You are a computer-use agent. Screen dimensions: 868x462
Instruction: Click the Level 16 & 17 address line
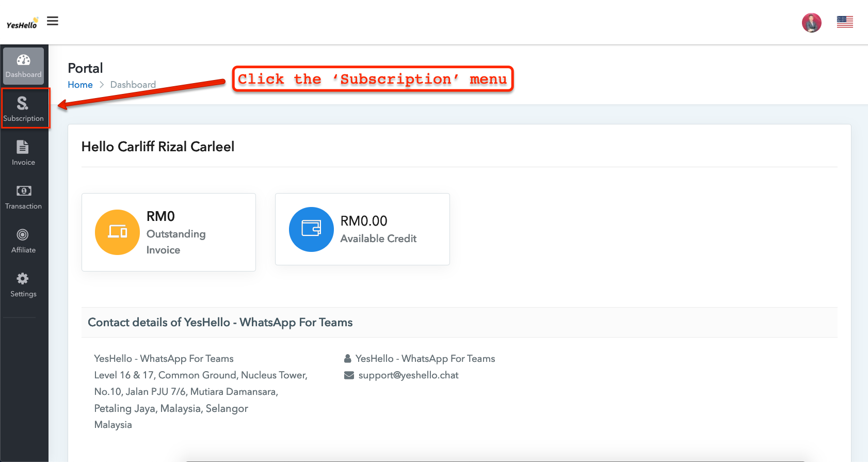pos(201,375)
